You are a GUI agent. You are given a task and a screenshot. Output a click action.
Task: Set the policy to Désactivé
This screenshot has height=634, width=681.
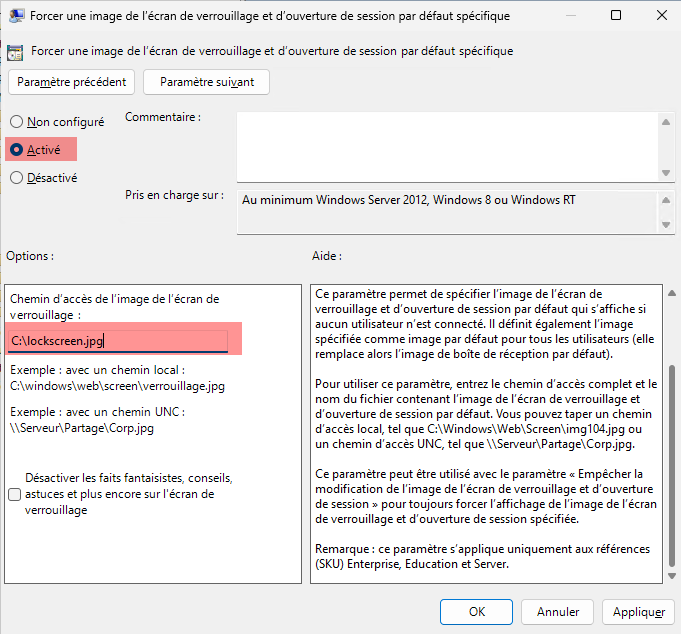click(16, 178)
